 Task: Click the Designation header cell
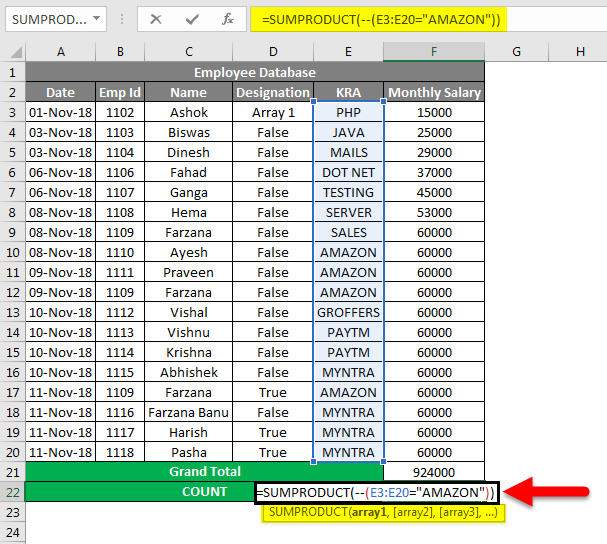coord(273,93)
